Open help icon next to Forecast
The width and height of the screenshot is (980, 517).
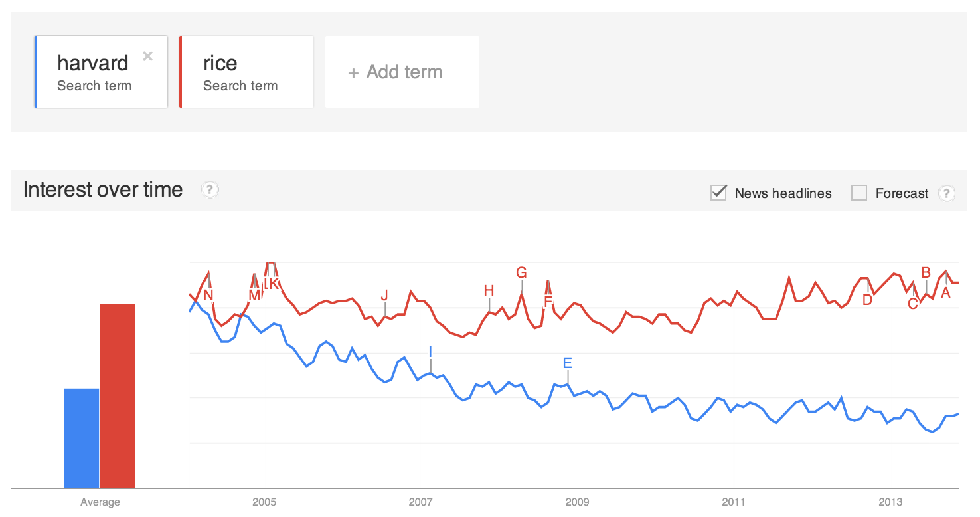(x=945, y=193)
